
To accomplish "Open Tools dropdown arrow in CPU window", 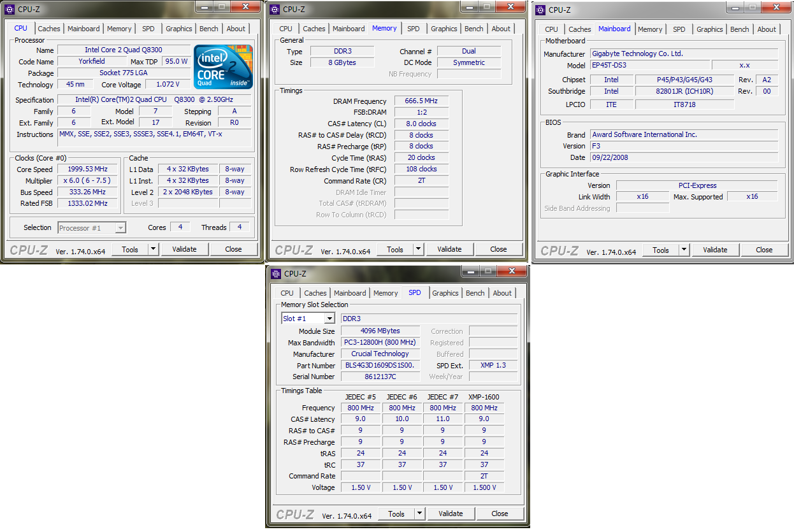I will tap(154, 250).
